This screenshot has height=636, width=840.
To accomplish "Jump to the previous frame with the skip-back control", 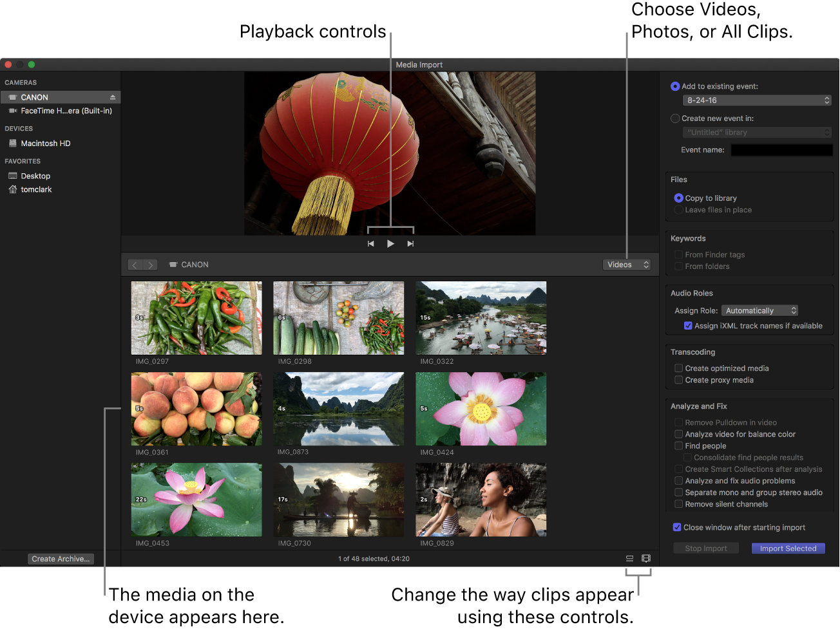I will (370, 243).
